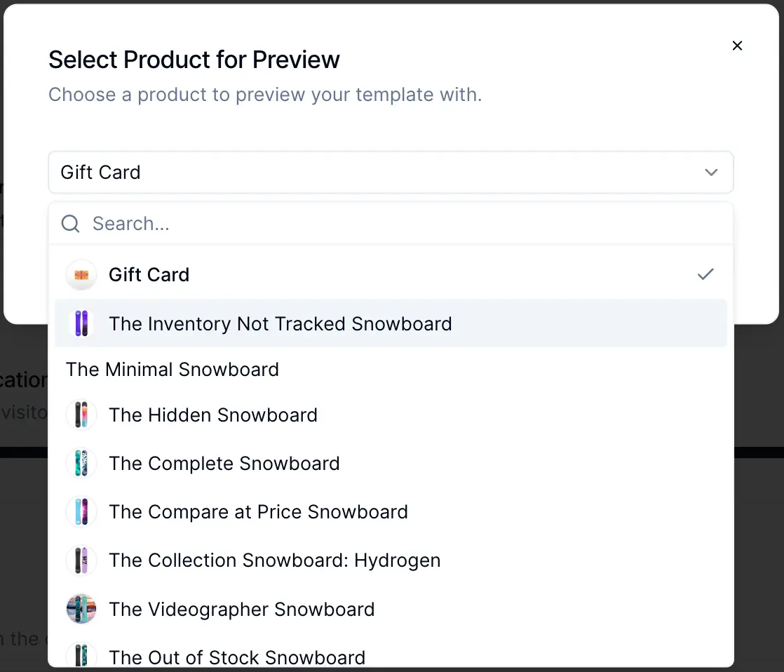Close the Select Product for Preview dialog
Screen dimensions: 784x672
click(x=737, y=46)
